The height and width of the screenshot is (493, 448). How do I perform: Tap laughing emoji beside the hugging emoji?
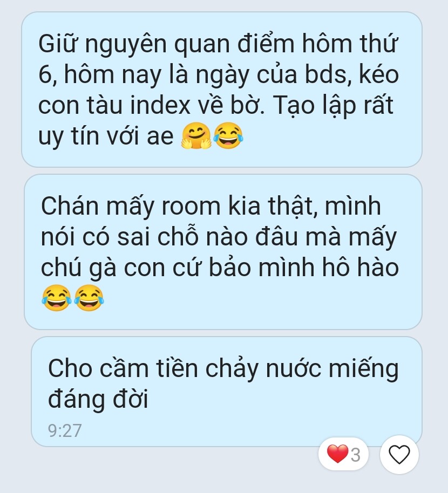pyautogui.click(x=228, y=136)
